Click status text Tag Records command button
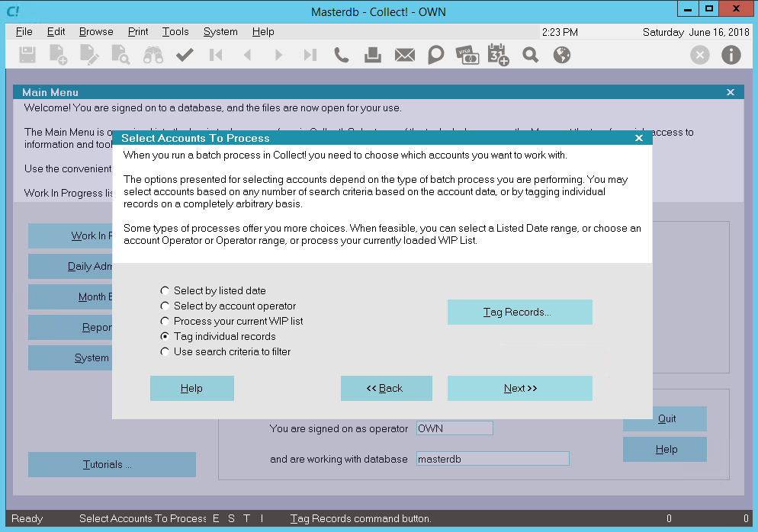 (361, 518)
